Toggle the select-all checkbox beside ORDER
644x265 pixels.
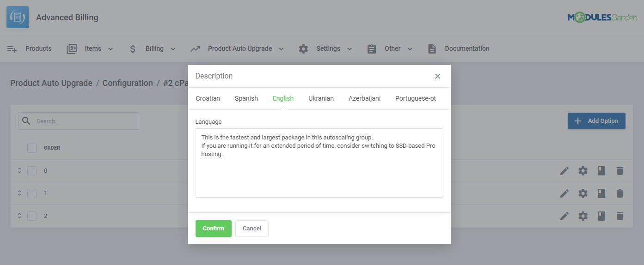pyautogui.click(x=32, y=148)
